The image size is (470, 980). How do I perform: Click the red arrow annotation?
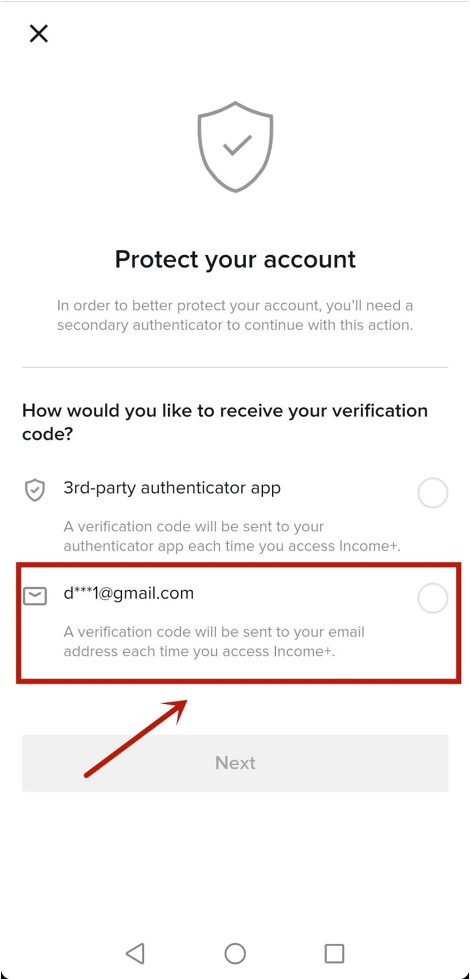(136, 738)
